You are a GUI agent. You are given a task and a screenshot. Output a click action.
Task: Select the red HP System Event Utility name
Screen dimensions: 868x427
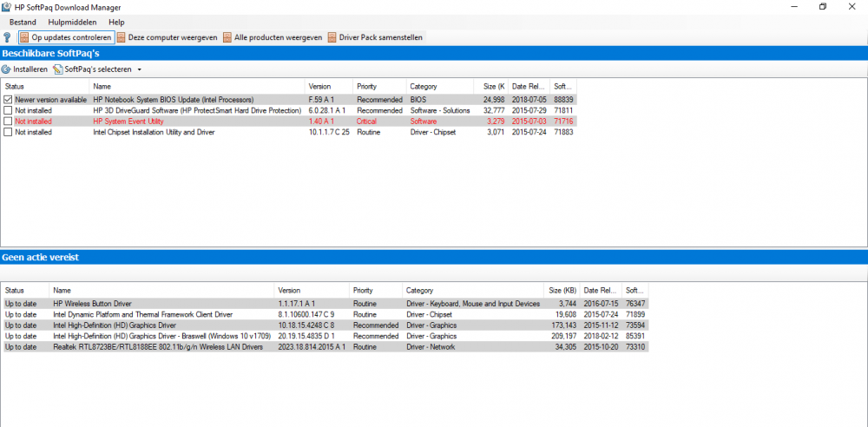128,122
